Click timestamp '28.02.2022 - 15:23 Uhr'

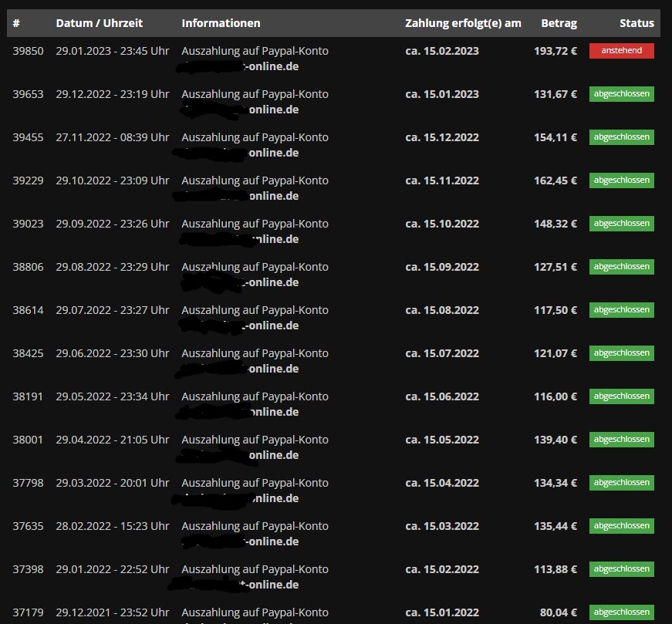pos(113,526)
